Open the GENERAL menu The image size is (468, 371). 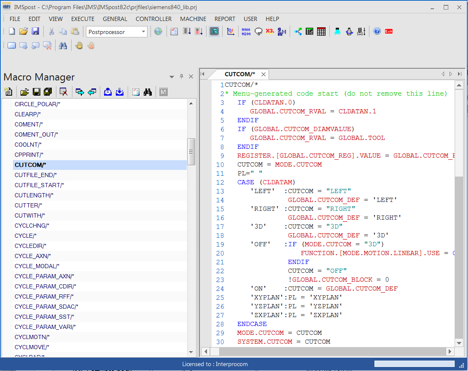click(115, 19)
